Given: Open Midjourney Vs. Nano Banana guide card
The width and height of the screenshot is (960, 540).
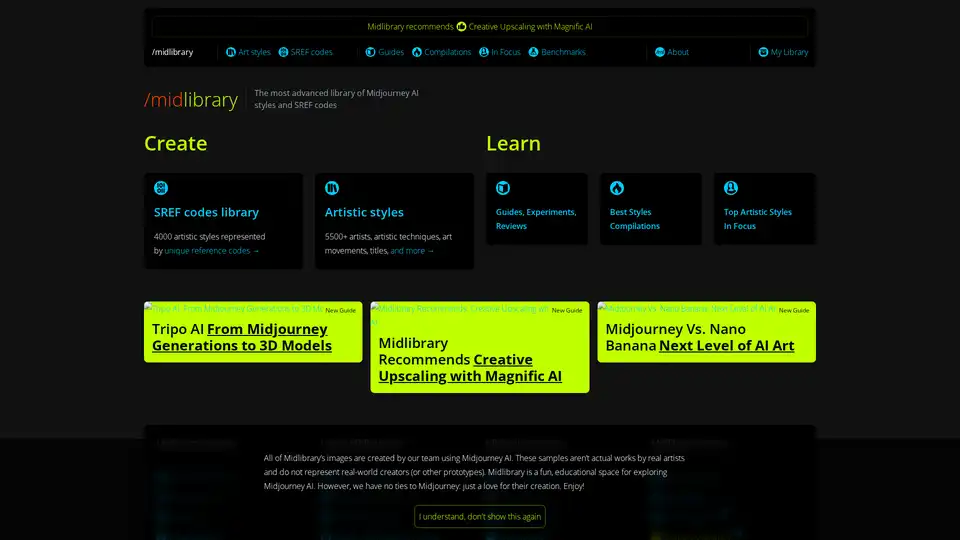Looking at the screenshot, I should pos(706,338).
